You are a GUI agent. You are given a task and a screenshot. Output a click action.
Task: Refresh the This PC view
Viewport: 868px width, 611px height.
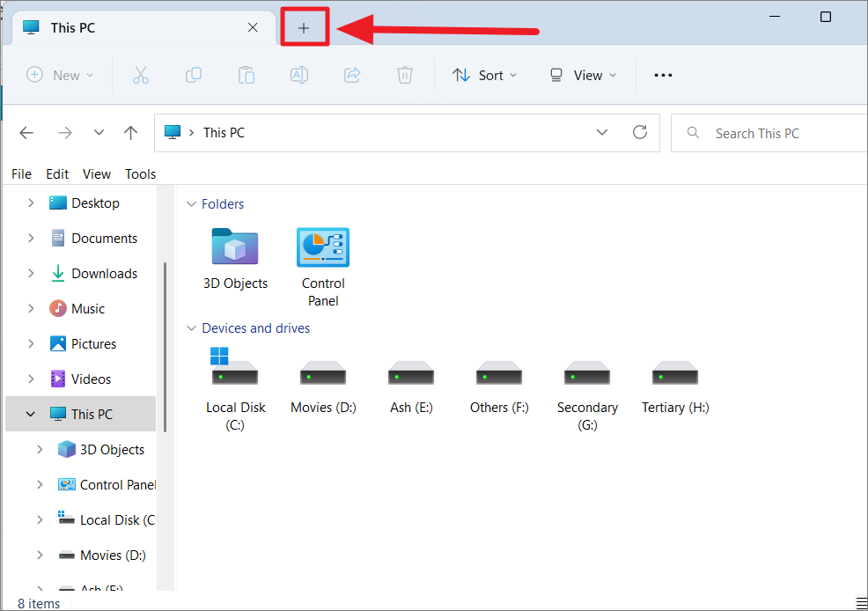[640, 132]
